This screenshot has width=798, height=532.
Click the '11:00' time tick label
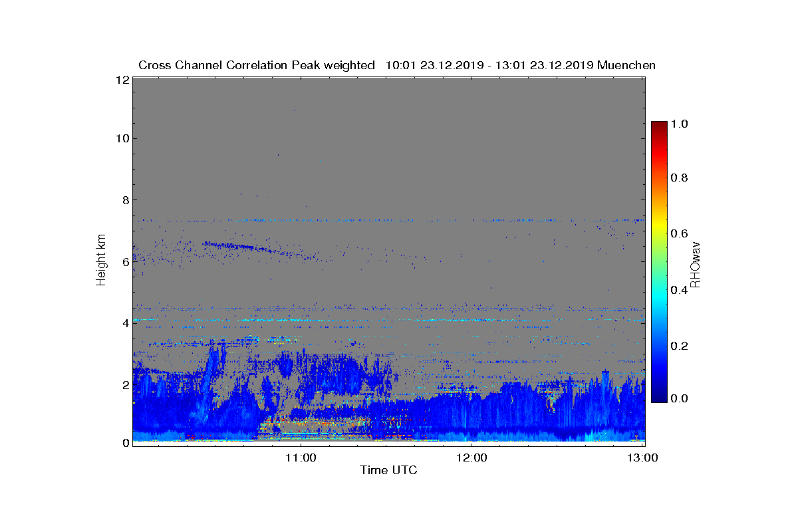click(301, 458)
